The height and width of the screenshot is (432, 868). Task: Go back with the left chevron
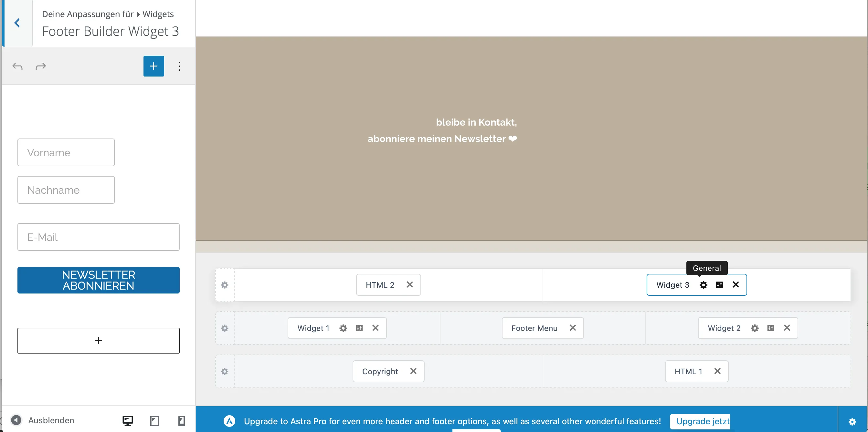pyautogui.click(x=17, y=23)
